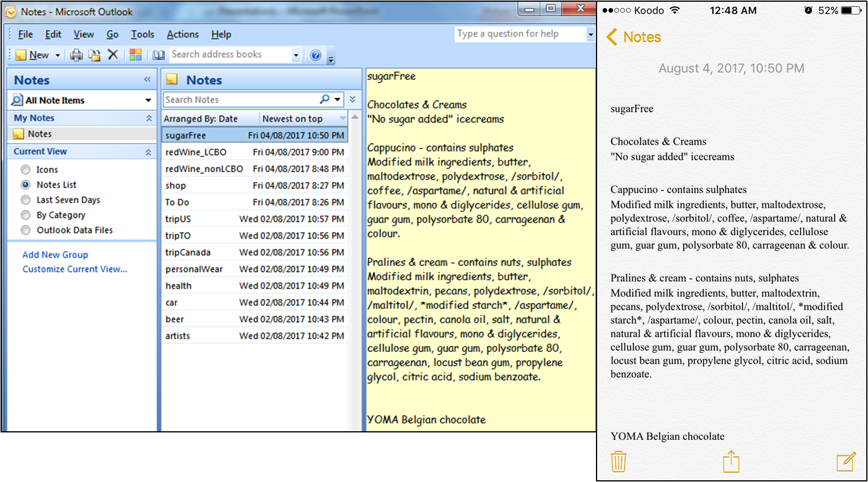
Task: Click the Add New Group link
Action: coord(55,255)
